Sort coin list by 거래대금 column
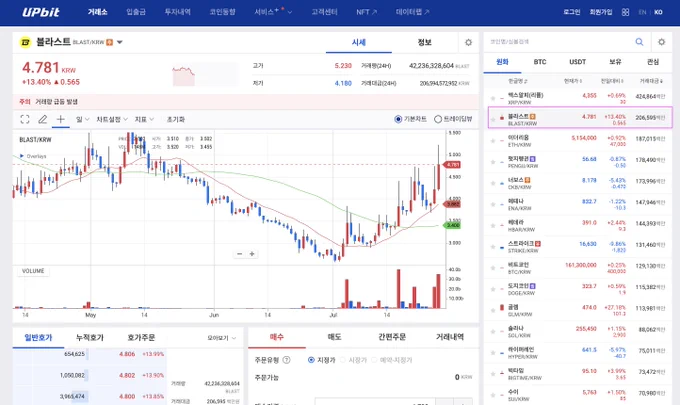680x405 pixels. tap(651, 81)
